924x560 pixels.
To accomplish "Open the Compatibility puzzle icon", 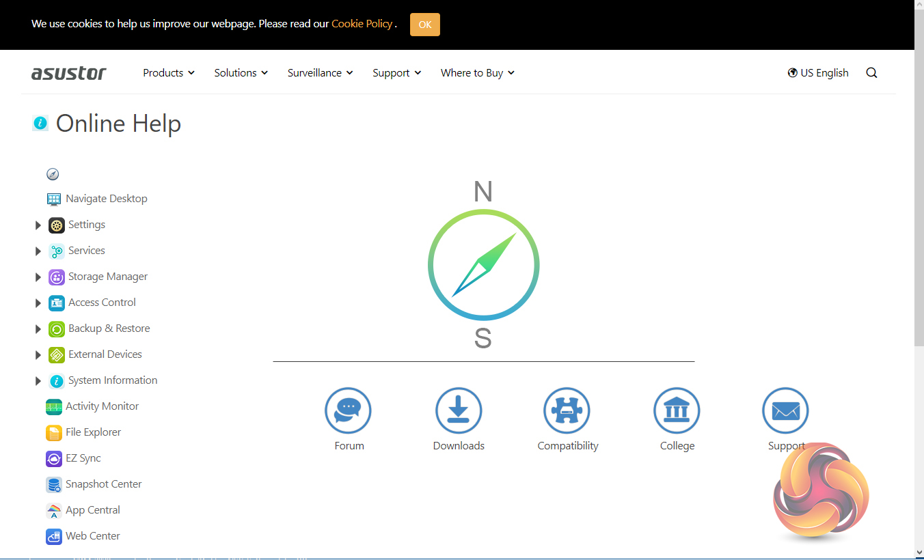I will (x=567, y=411).
